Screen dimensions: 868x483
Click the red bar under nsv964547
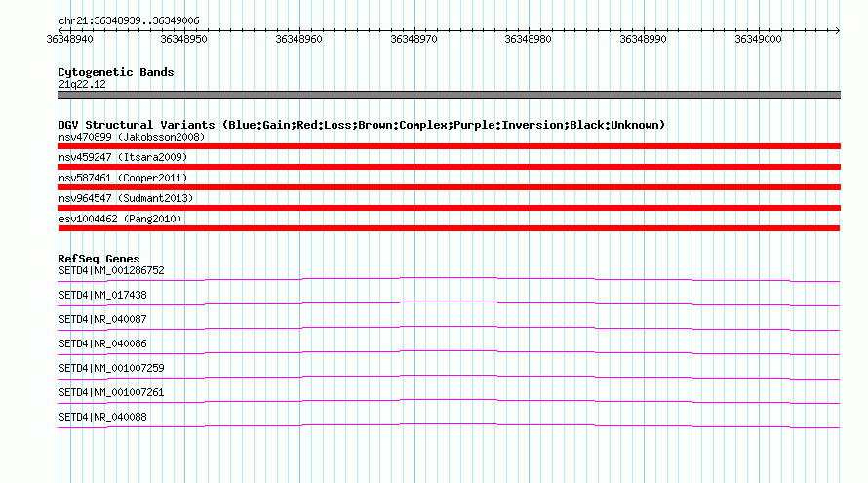coord(449,208)
